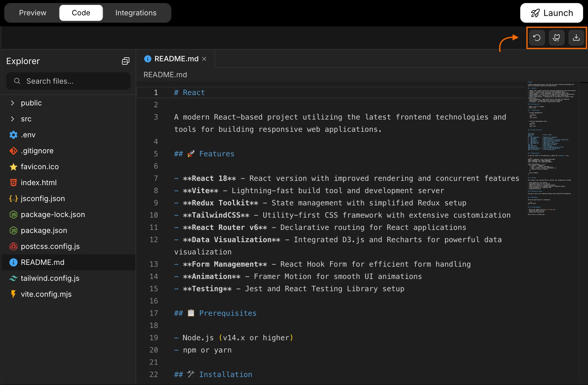
Task: Click the Launch button
Action: [x=552, y=13]
